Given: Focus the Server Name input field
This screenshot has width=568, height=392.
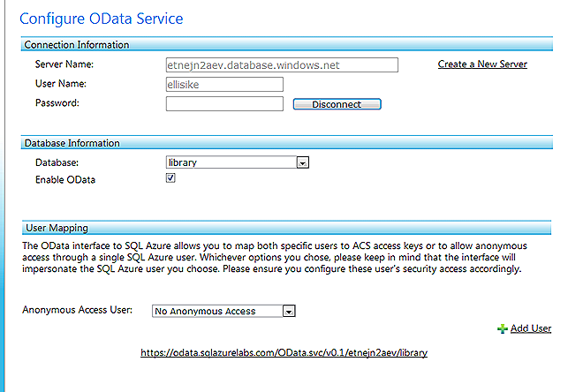Looking at the screenshot, I should 282,65.
